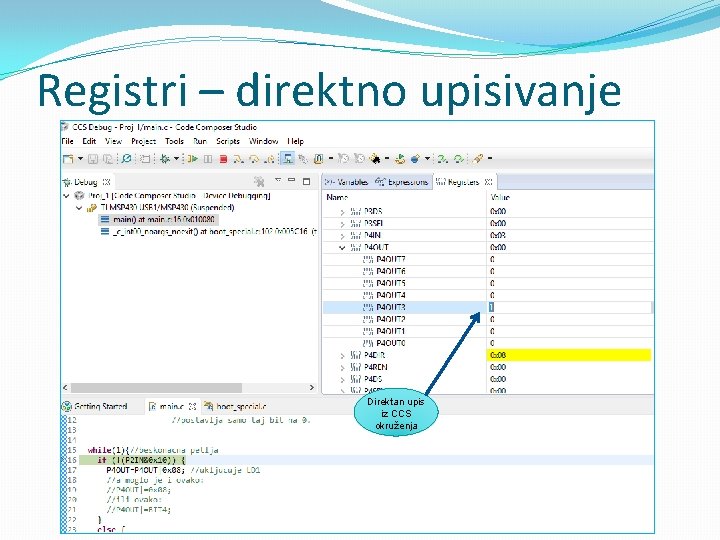This screenshot has height=540, width=720.
Task: Click the Step Return icon
Action: click(270, 159)
